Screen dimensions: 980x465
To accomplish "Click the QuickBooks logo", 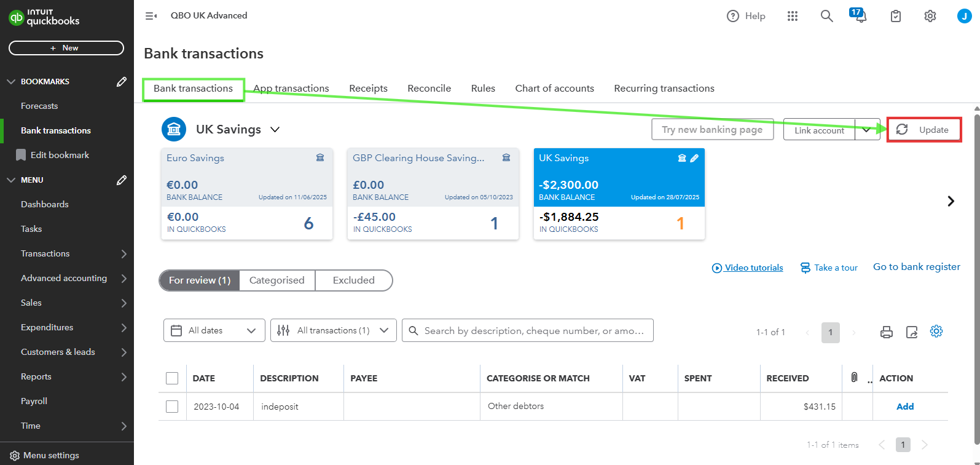I will (44, 17).
